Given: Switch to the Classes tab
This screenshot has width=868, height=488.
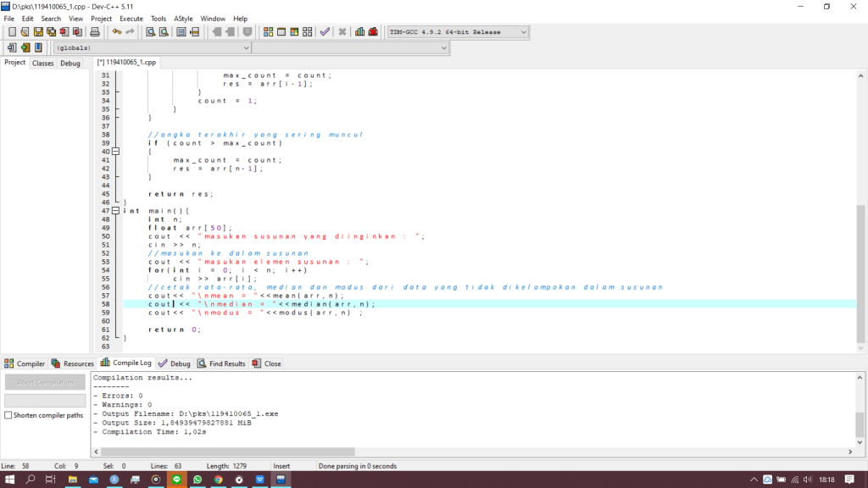Looking at the screenshot, I should tap(42, 64).
